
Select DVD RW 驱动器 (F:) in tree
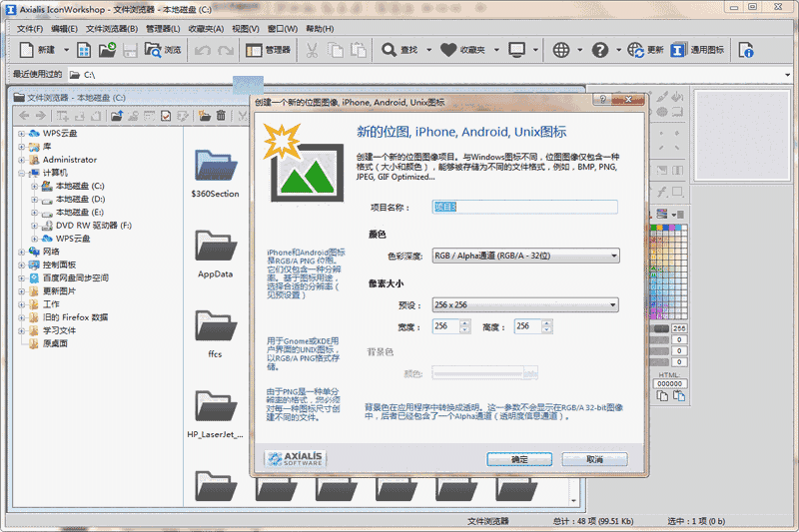[93, 225]
